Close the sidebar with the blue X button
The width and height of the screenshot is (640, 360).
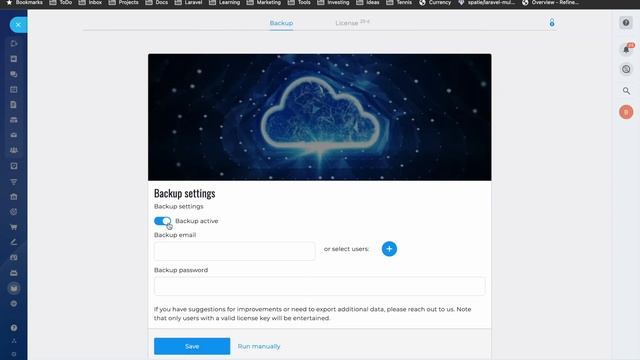pyautogui.click(x=18, y=25)
